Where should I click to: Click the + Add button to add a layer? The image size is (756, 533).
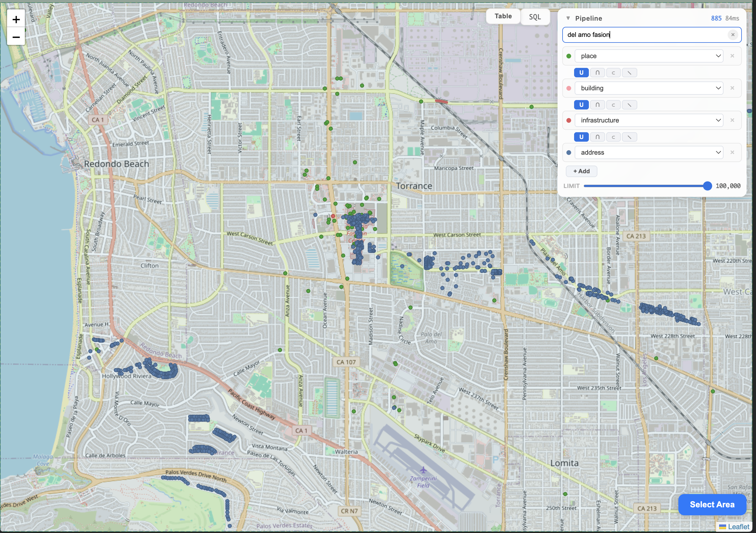point(581,171)
